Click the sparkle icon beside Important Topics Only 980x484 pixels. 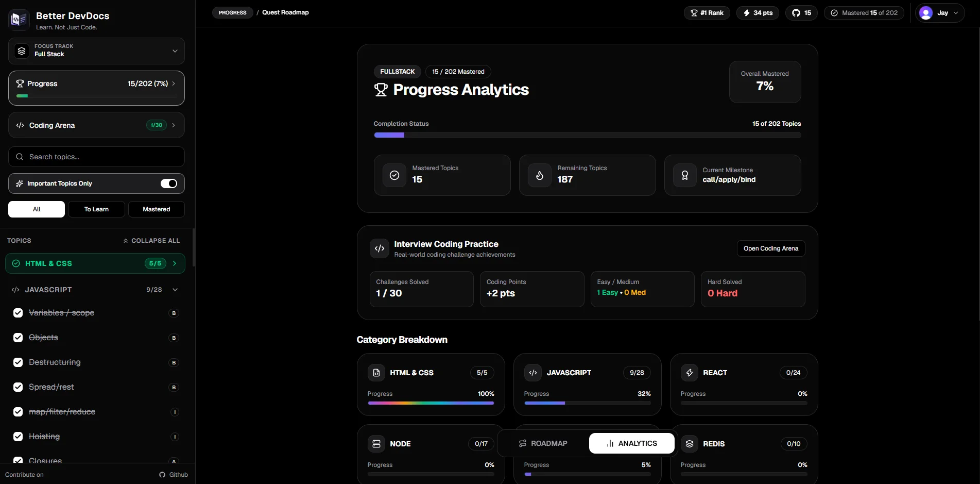[x=20, y=183]
